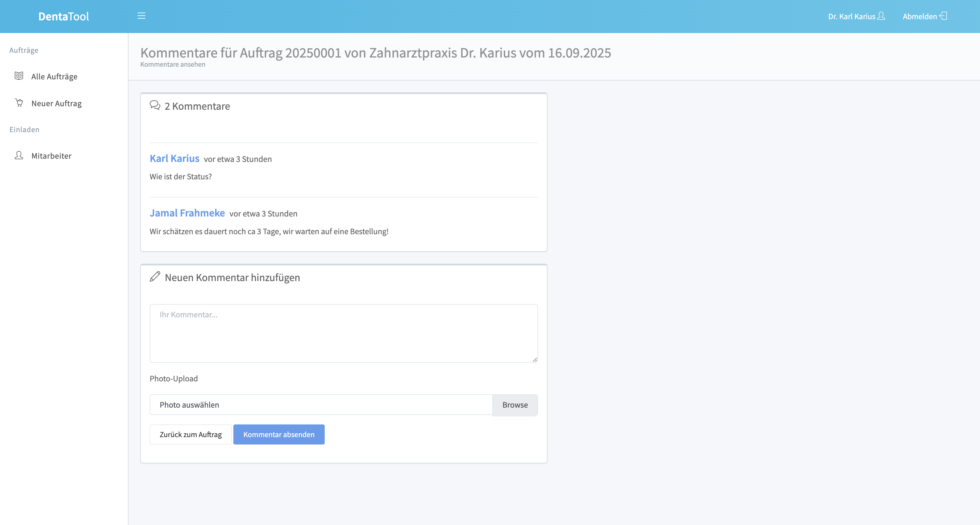Focus the Ihr Kommentar text area
This screenshot has height=525, width=980.
[x=343, y=333]
